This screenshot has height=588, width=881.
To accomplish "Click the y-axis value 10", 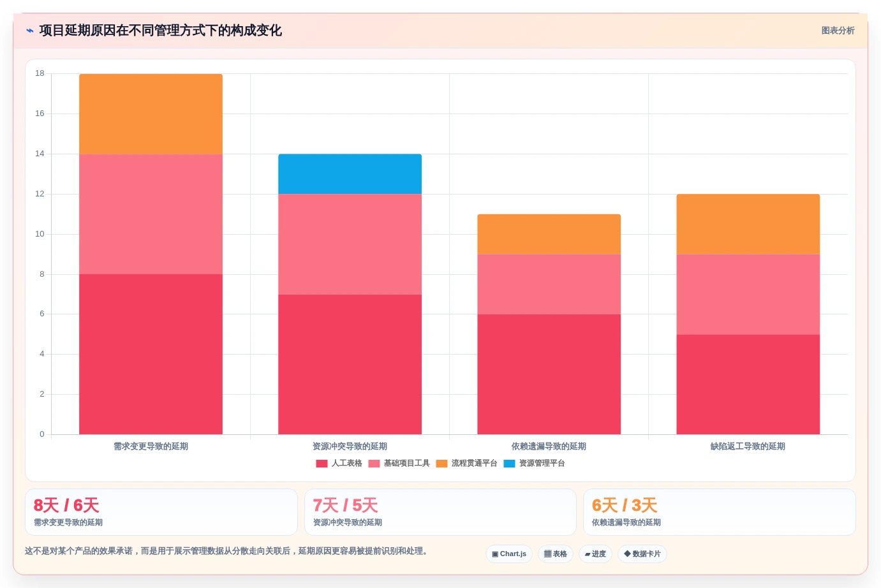I will tap(40, 234).
